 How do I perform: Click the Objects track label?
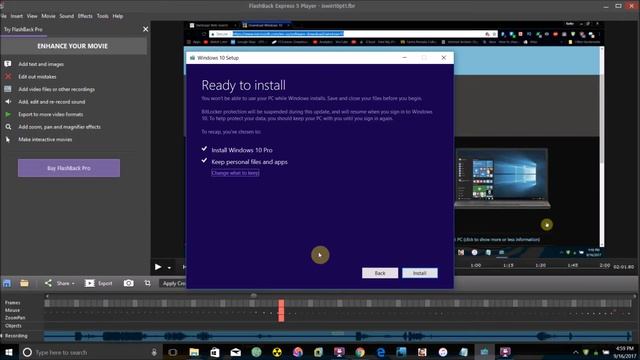(x=13, y=326)
